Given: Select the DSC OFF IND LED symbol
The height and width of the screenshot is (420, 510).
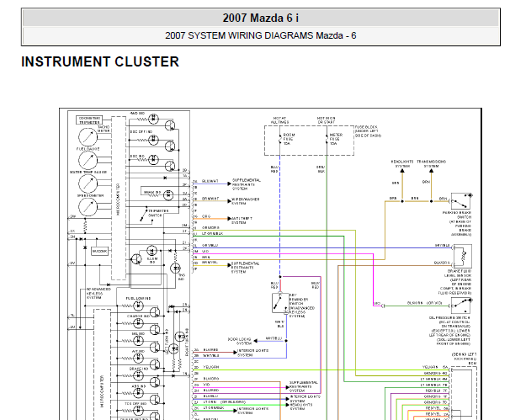Looking at the screenshot, I should coord(153,141).
